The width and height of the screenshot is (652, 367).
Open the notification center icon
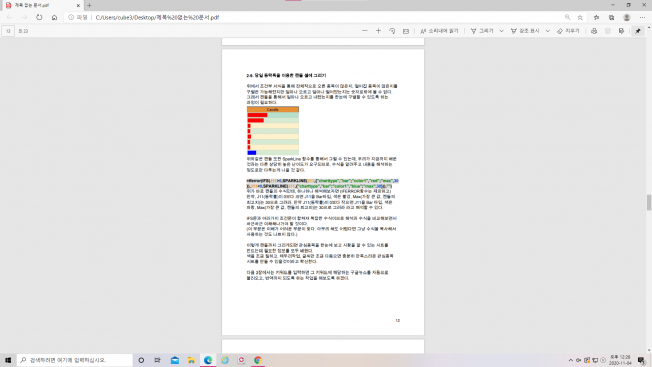[x=642, y=360]
